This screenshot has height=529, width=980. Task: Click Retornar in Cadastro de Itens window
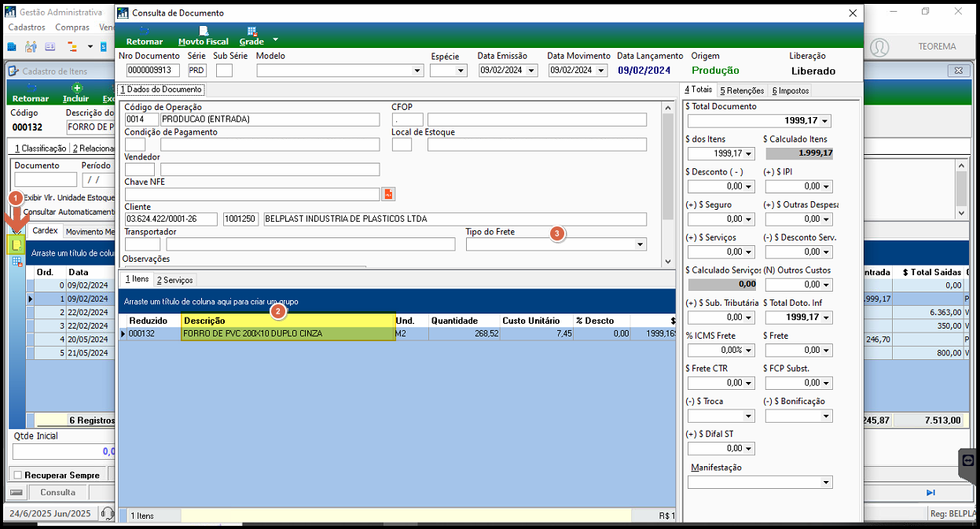point(31,94)
